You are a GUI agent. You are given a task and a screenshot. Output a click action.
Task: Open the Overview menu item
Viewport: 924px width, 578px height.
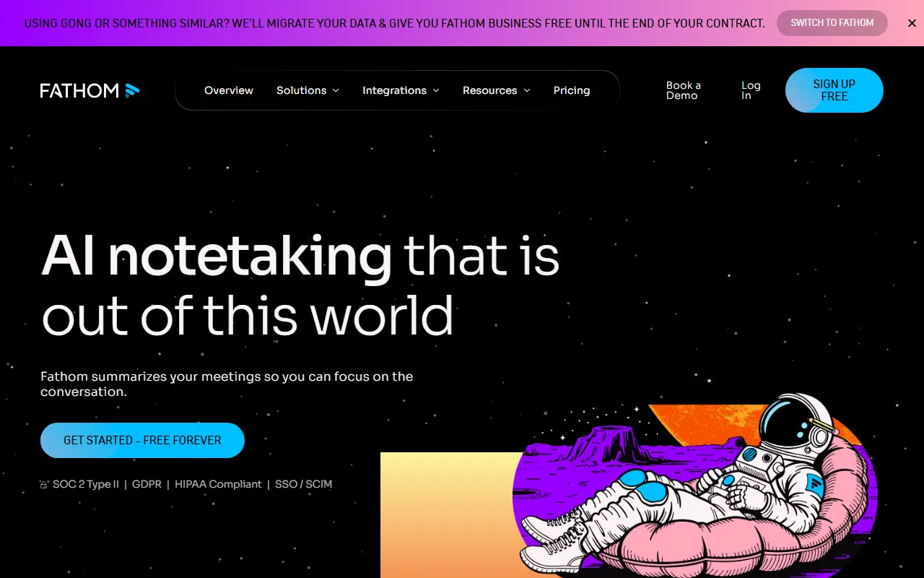tap(229, 90)
